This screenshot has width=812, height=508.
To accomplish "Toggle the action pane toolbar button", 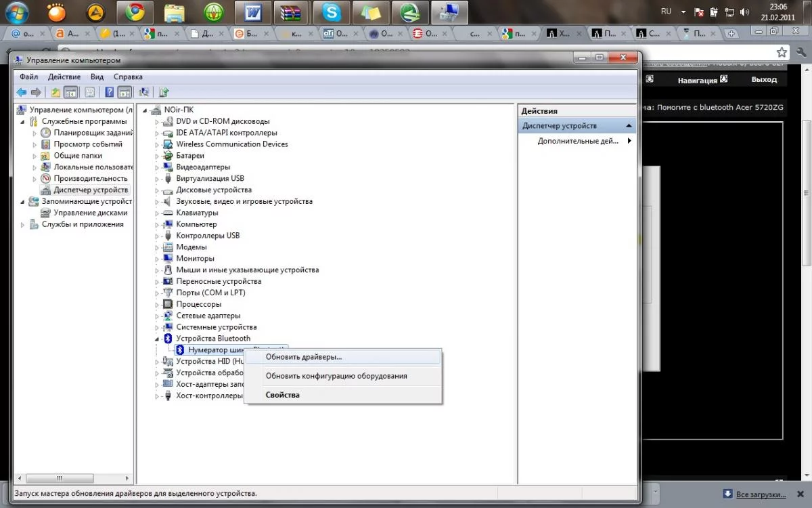I will point(125,92).
